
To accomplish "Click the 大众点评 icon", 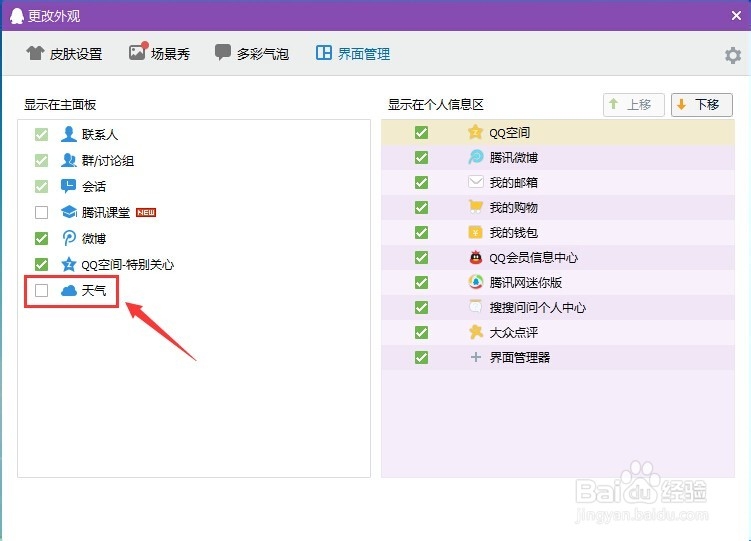I will coord(476,332).
